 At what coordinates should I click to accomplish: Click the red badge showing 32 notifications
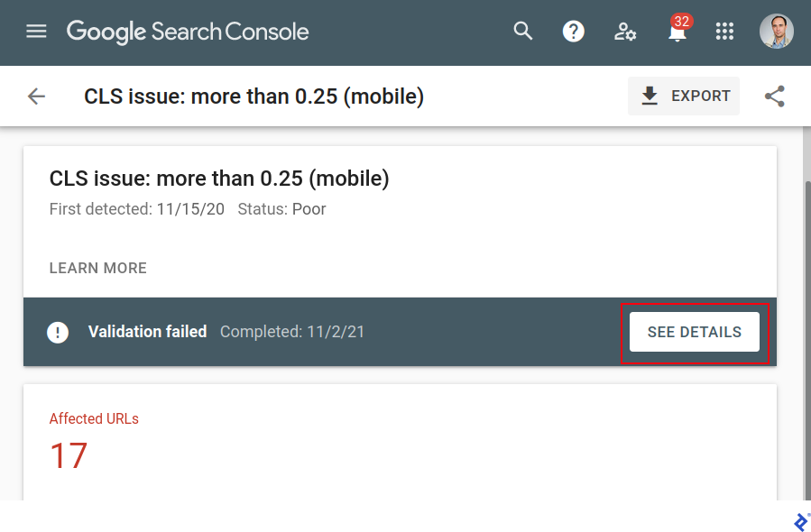click(x=683, y=20)
